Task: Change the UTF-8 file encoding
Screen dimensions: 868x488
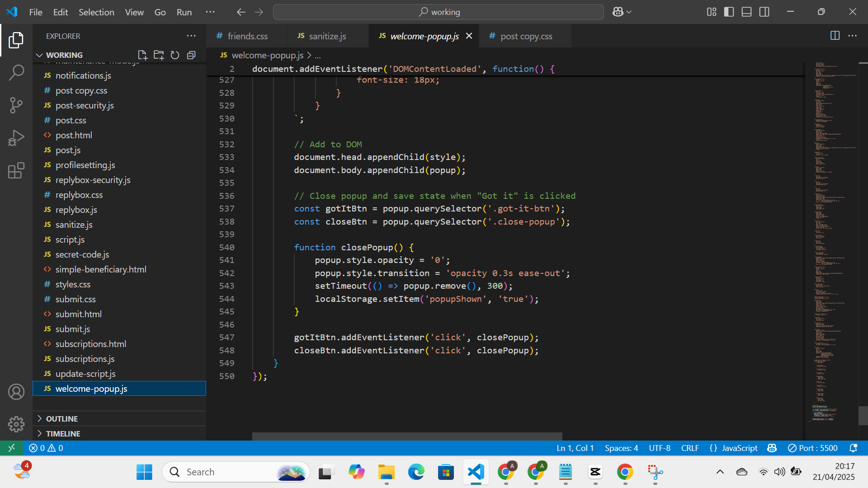Action: (x=660, y=448)
